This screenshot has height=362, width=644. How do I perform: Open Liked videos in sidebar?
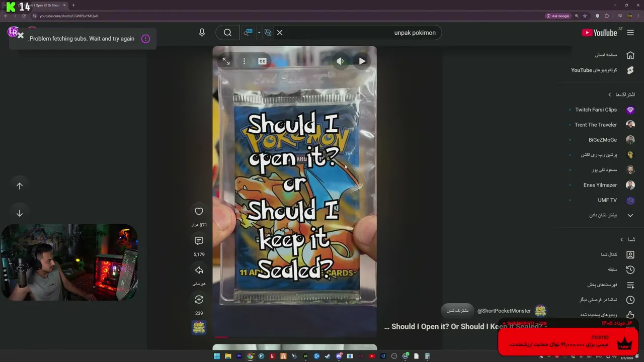point(607,315)
